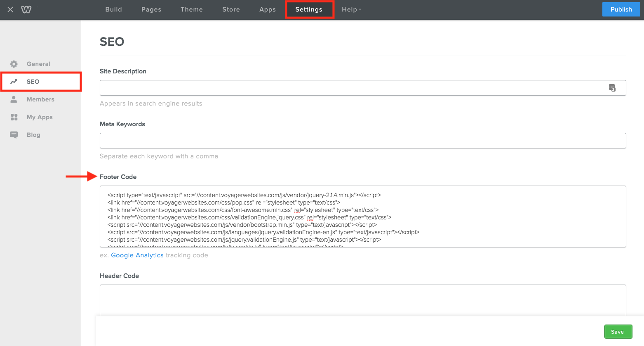
Task: Focus the Site Description input field
Action: click(x=363, y=88)
